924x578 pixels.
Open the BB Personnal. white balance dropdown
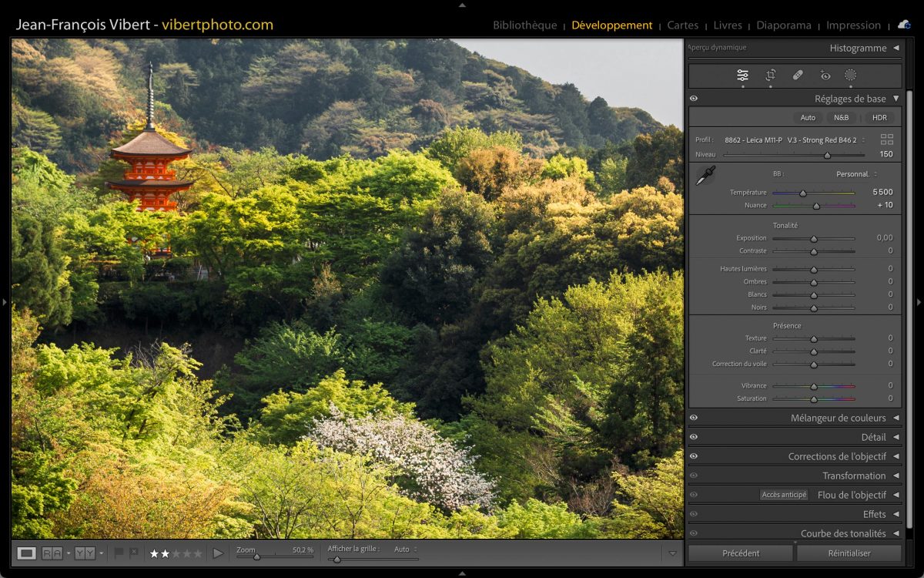pyautogui.click(x=856, y=174)
